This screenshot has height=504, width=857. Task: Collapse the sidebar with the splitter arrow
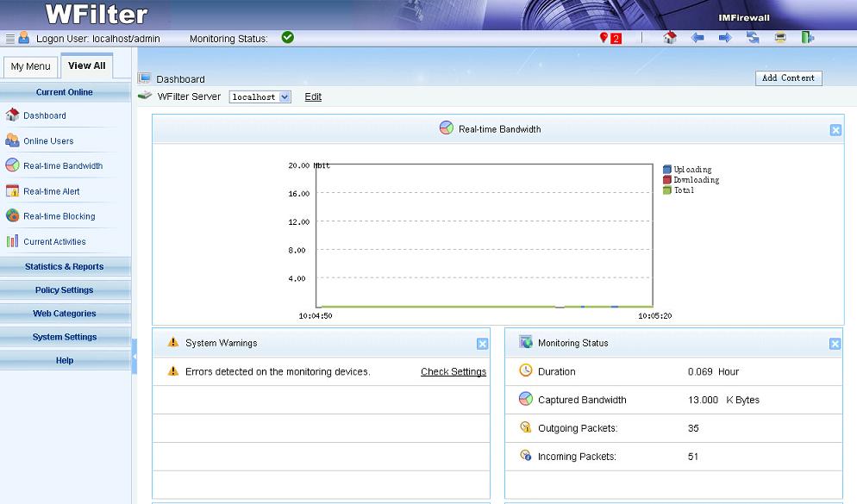[134, 356]
